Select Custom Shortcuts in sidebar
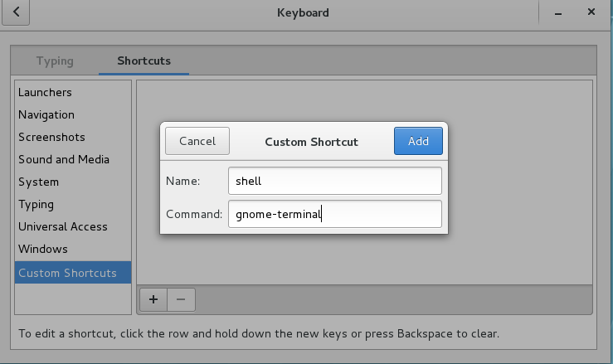Image resolution: width=613 pixels, height=364 pixels. 67,273
